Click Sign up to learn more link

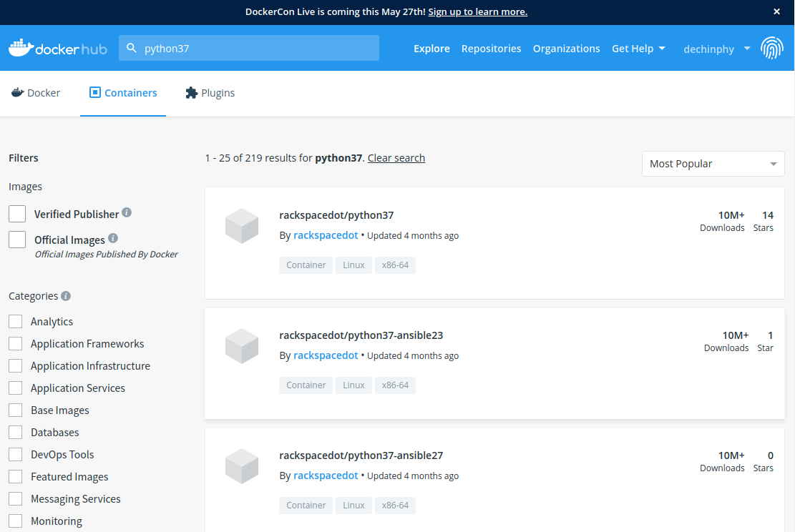[477, 11]
